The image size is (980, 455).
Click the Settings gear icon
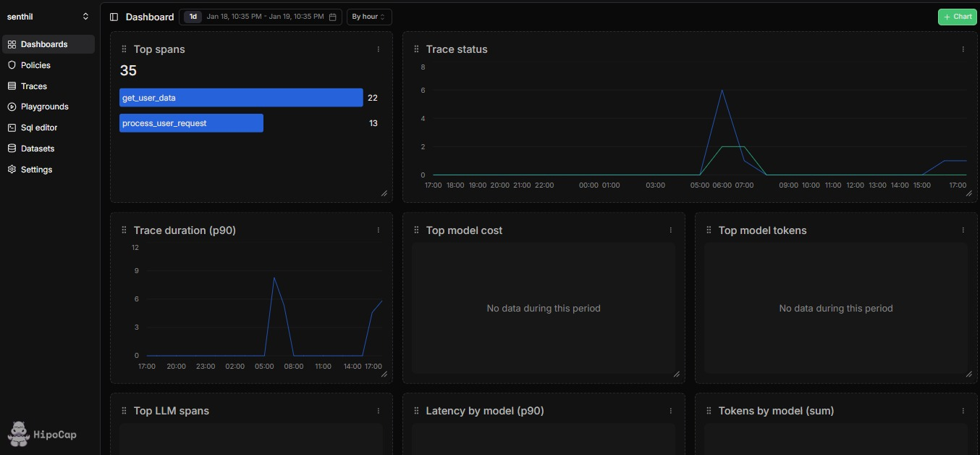tap(12, 170)
